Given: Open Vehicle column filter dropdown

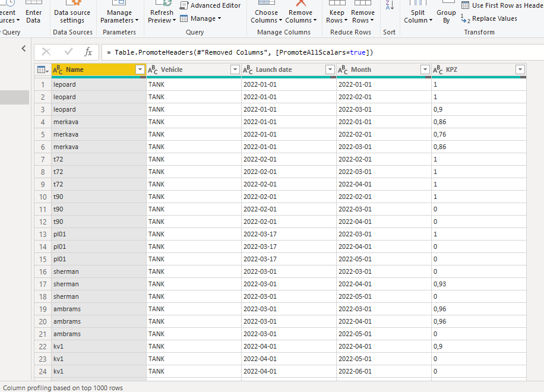Looking at the screenshot, I should [x=235, y=69].
